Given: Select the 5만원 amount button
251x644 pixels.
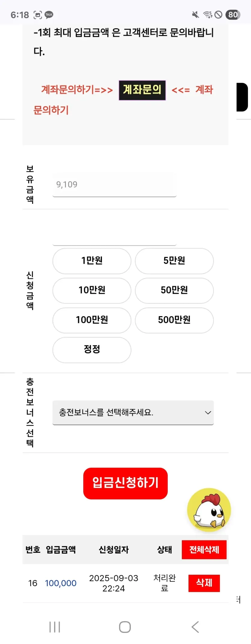Looking at the screenshot, I should [174, 261].
